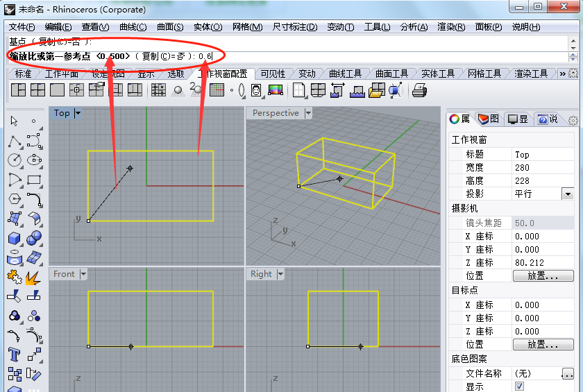Select the ellipse tool
This screenshot has width=583, height=392.
pyautogui.click(x=34, y=160)
